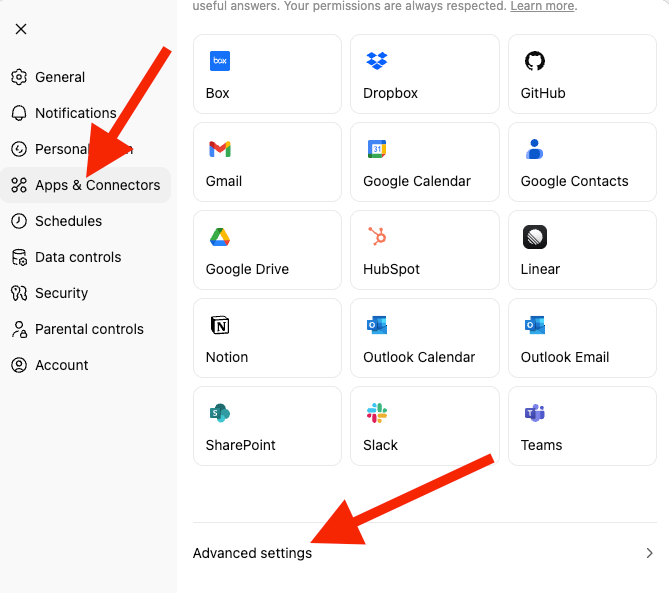Image resolution: width=669 pixels, height=593 pixels.
Task: Go to General settings tab
Action: click(60, 77)
